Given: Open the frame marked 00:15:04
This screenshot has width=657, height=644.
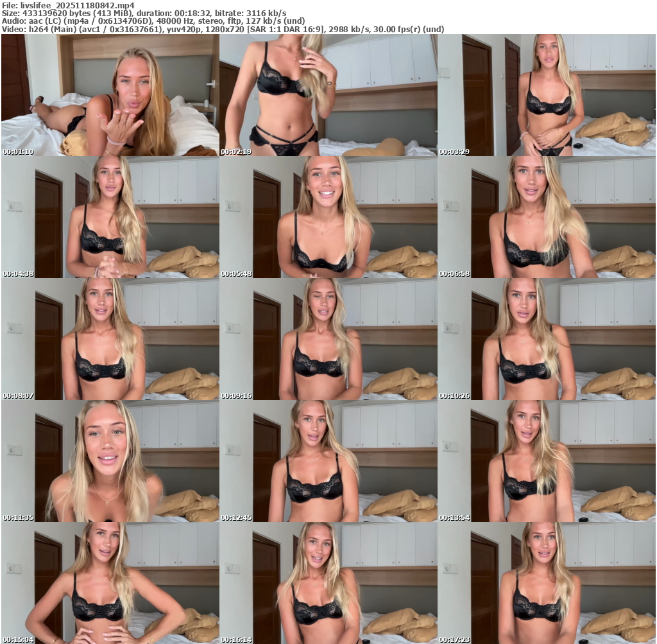Looking at the screenshot, I should 110,583.
